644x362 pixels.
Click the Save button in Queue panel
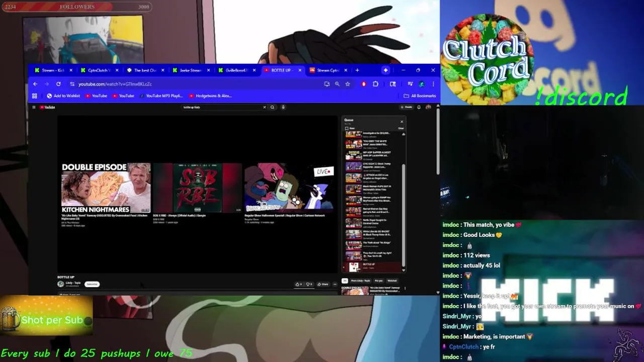(350, 128)
